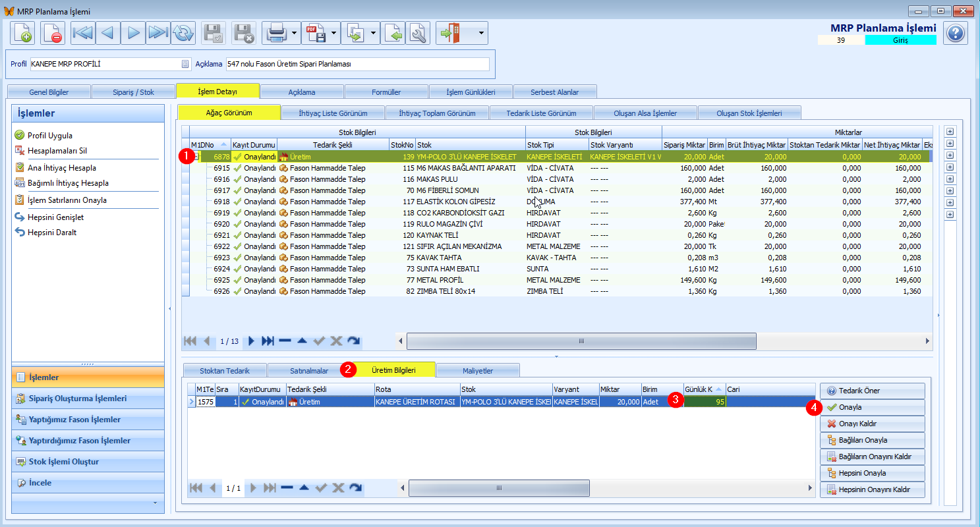
Task: Click the lookup icon in Profil field
Action: click(x=185, y=64)
